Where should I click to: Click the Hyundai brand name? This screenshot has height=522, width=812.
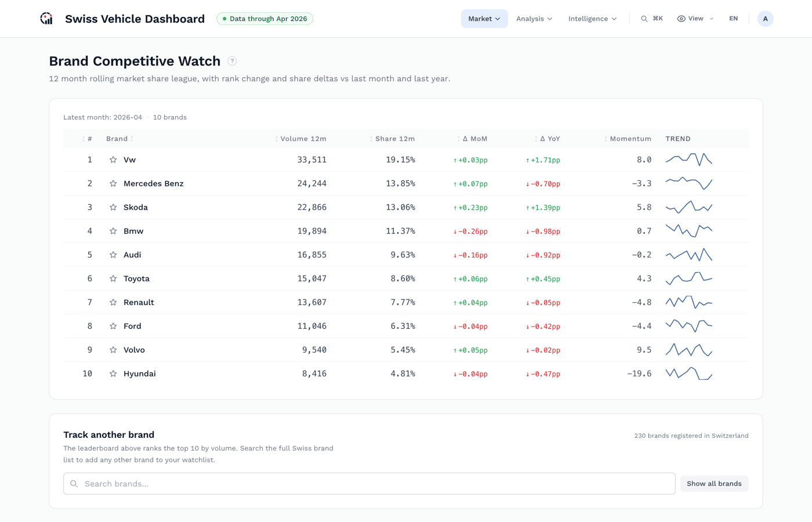pos(140,374)
